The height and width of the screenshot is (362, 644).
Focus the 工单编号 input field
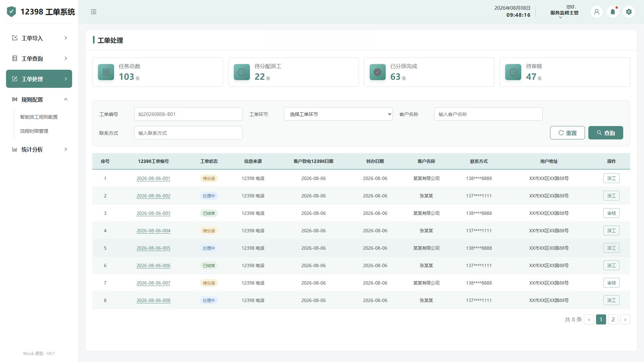coord(188,114)
